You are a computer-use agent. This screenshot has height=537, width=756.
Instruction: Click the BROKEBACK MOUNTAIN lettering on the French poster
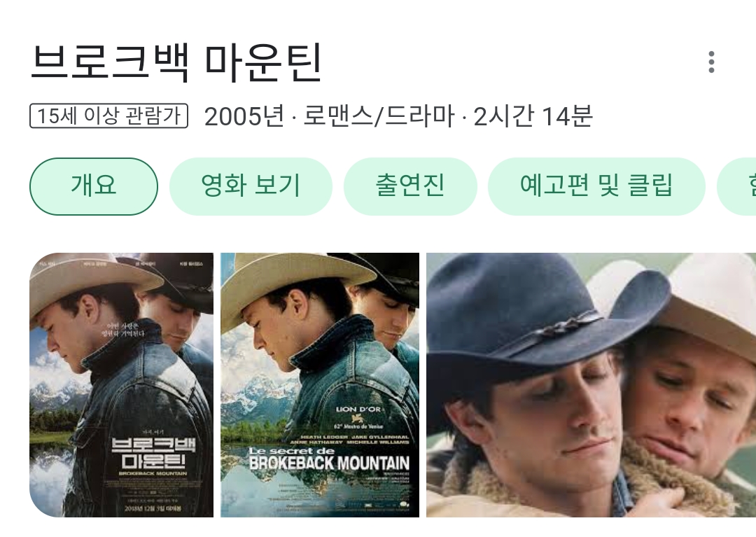[329, 463]
